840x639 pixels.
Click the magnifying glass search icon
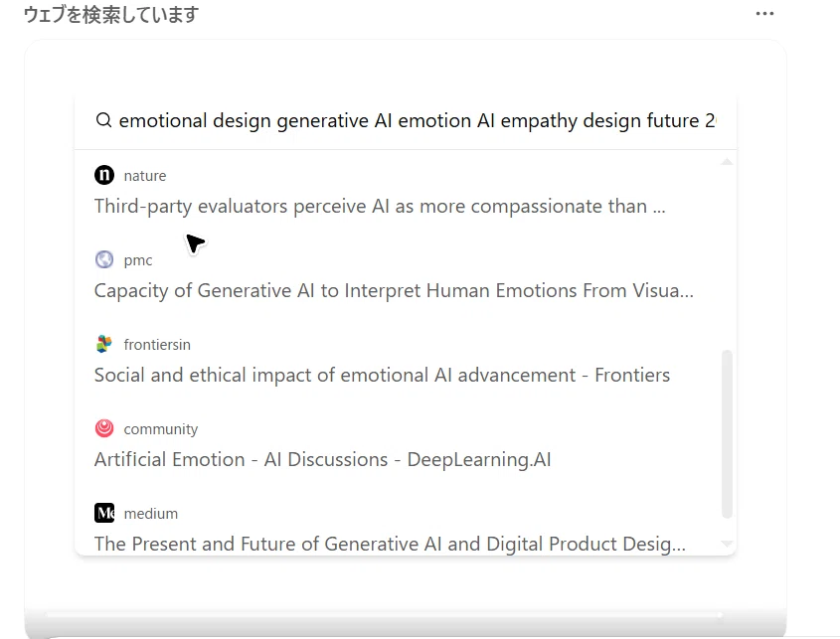103,120
